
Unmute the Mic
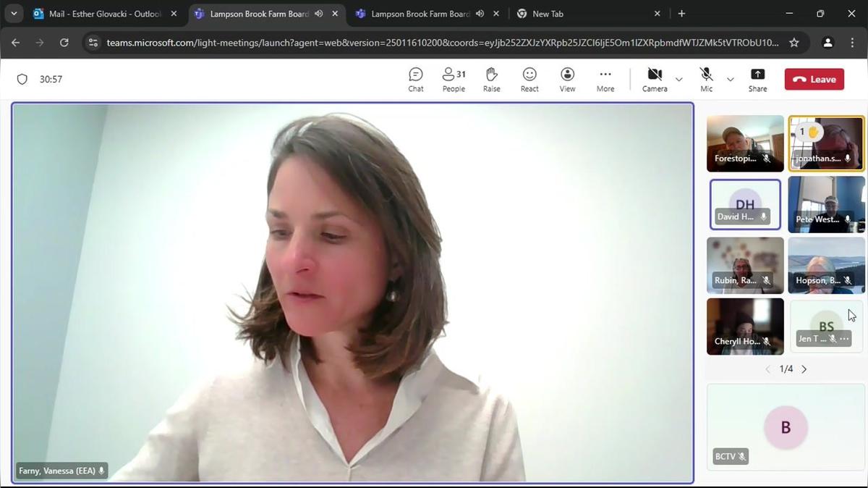coord(707,80)
